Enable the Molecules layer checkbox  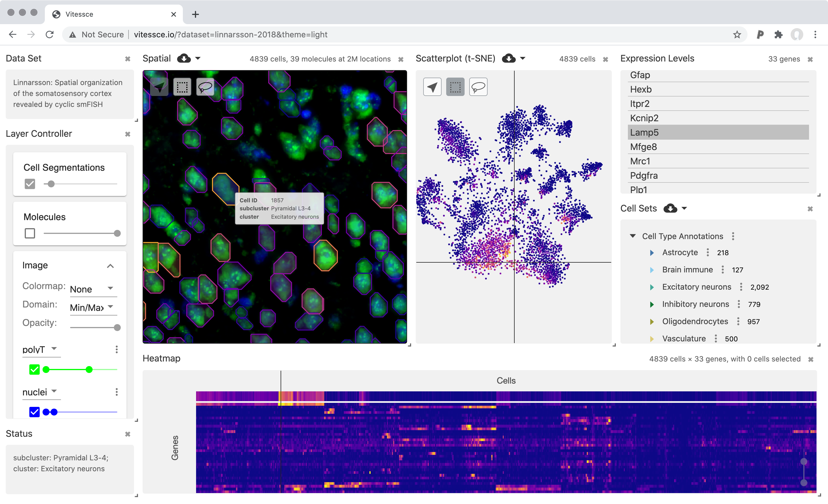click(30, 233)
